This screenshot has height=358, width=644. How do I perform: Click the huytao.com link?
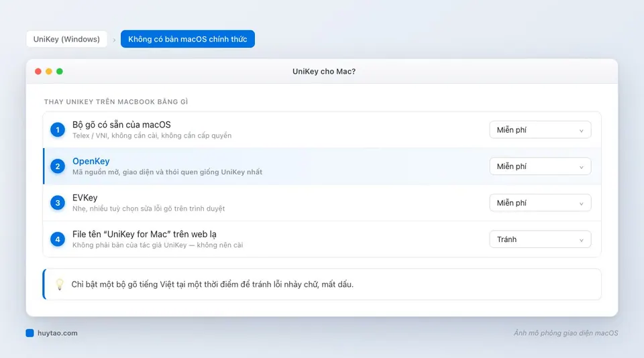click(x=58, y=333)
